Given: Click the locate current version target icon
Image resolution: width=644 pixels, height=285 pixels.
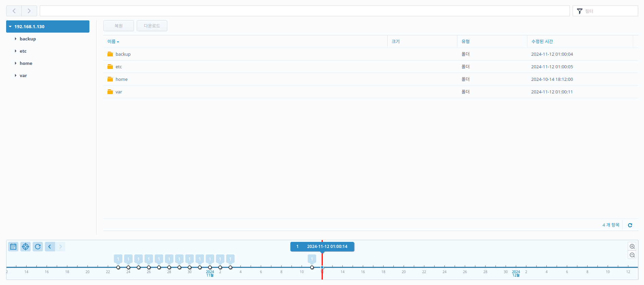Looking at the screenshot, I should click(x=26, y=247).
